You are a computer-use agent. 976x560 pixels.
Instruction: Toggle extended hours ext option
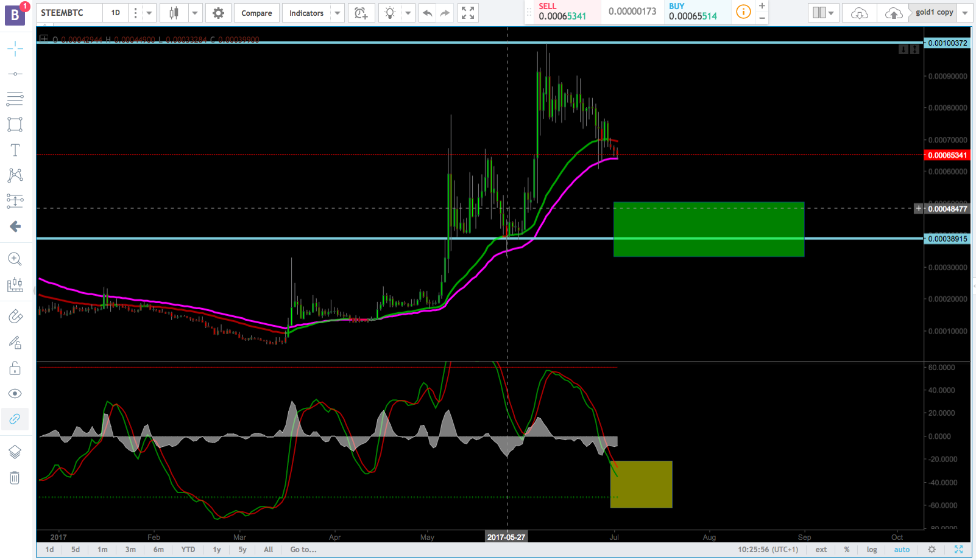coord(821,550)
